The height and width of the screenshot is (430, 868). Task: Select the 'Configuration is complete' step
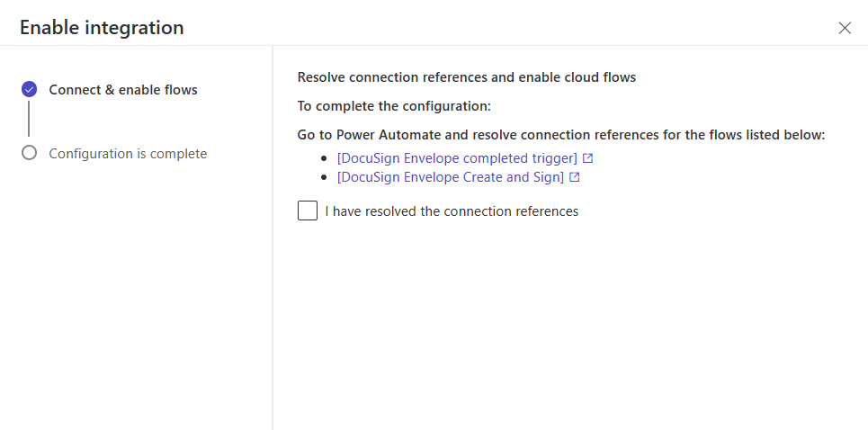128,154
